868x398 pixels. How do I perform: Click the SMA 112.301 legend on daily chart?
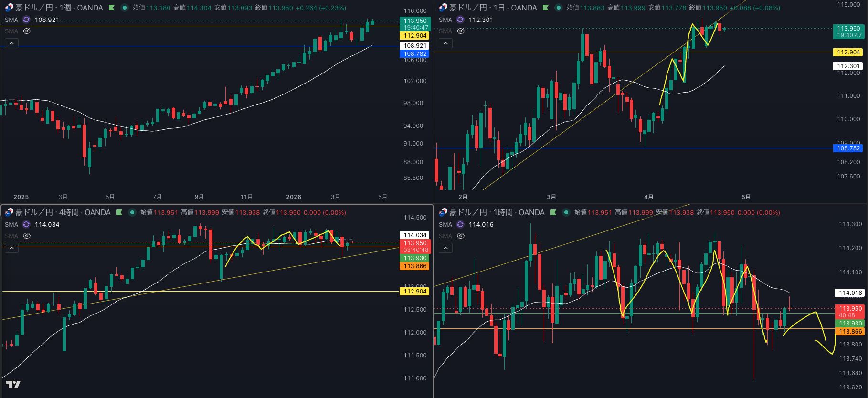(x=480, y=20)
